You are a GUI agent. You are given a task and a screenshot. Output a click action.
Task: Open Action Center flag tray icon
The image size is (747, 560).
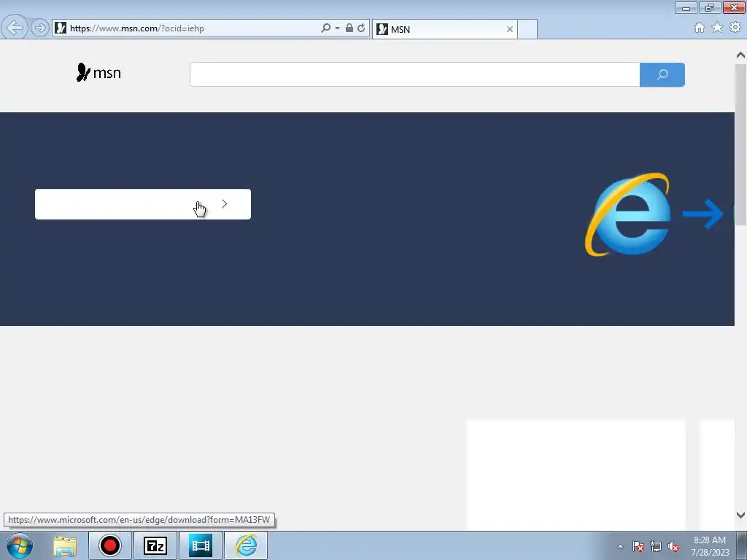coord(638,546)
